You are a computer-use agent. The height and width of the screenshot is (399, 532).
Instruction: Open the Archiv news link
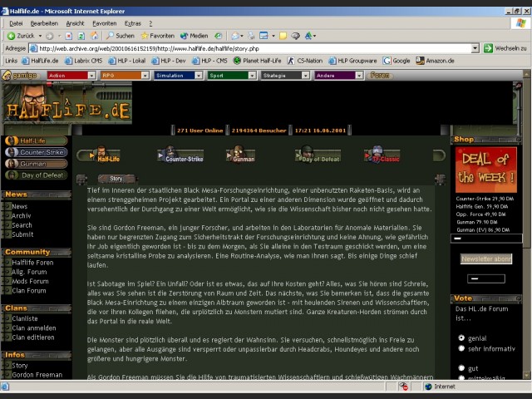(x=21, y=216)
